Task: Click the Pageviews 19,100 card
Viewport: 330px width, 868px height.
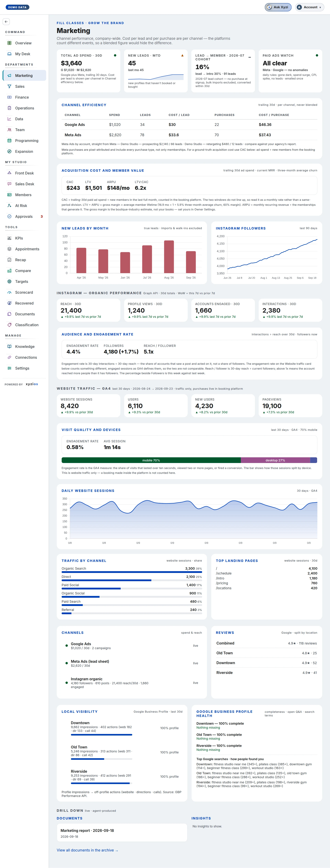Action: tap(290, 406)
